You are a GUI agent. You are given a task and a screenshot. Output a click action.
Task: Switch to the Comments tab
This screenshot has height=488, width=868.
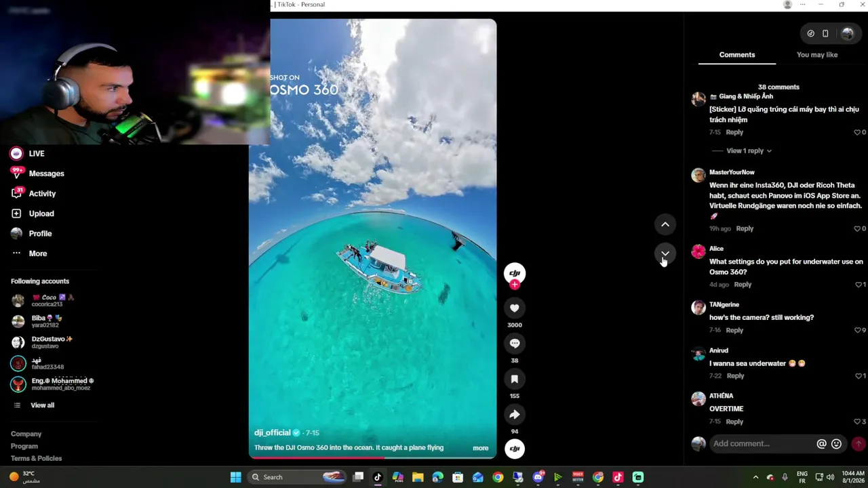tap(737, 55)
